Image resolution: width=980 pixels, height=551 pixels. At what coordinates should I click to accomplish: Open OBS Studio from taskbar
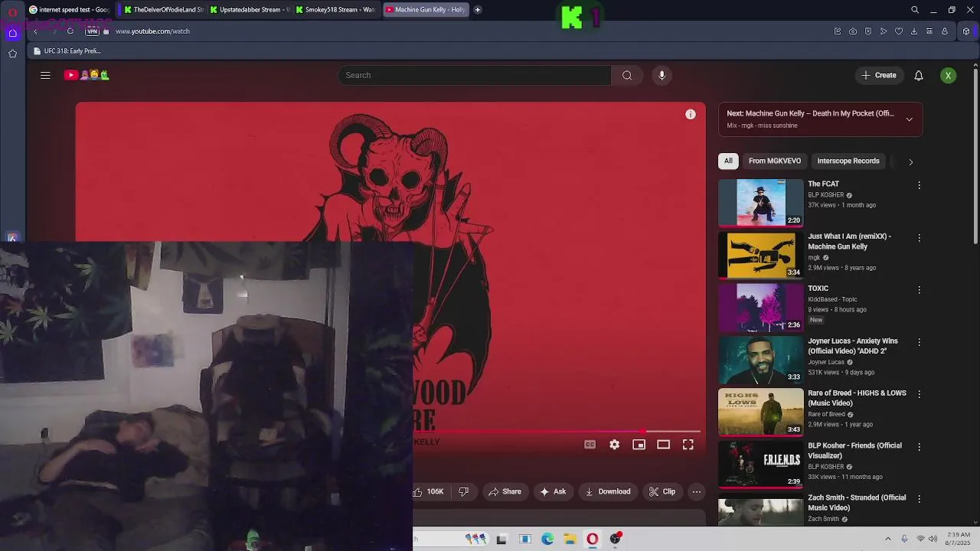click(615, 539)
